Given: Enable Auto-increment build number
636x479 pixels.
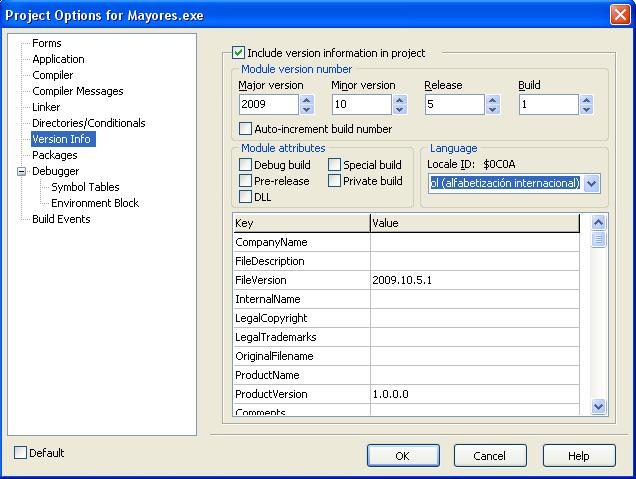Looking at the screenshot, I should click(x=246, y=129).
